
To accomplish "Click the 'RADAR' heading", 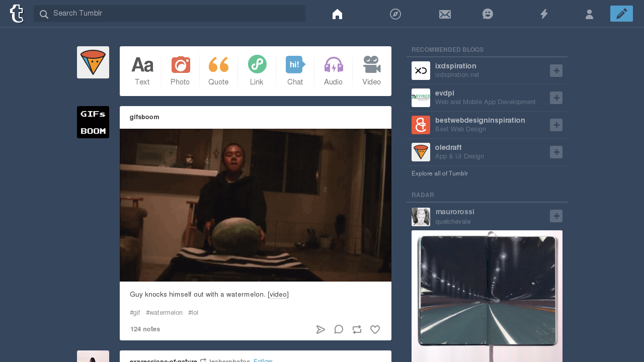I will tap(423, 195).
